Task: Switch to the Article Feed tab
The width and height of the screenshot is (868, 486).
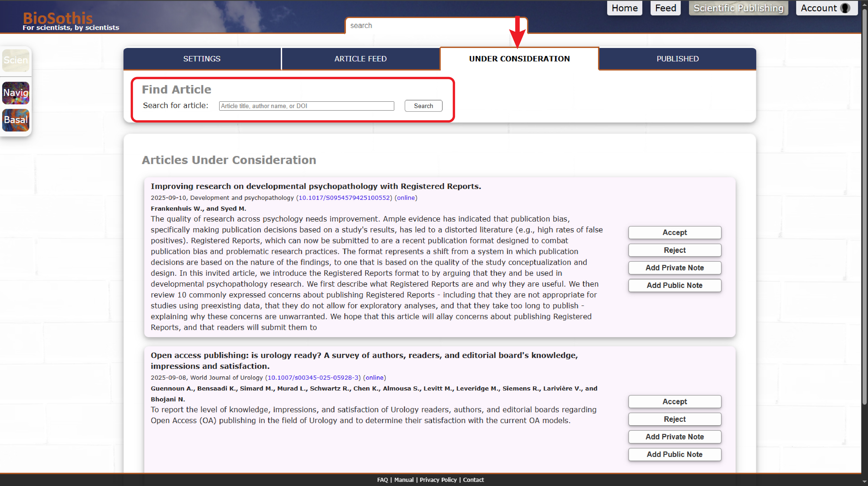Action: pyautogui.click(x=360, y=59)
